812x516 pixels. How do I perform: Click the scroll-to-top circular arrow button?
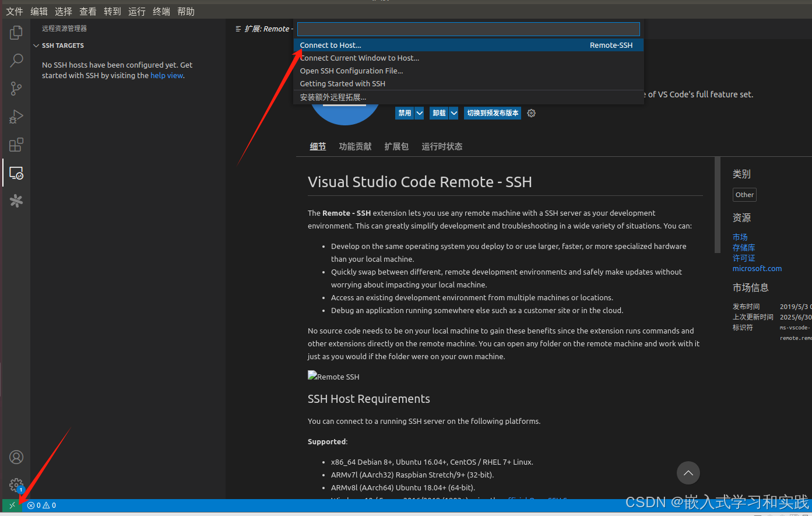pos(688,473)
